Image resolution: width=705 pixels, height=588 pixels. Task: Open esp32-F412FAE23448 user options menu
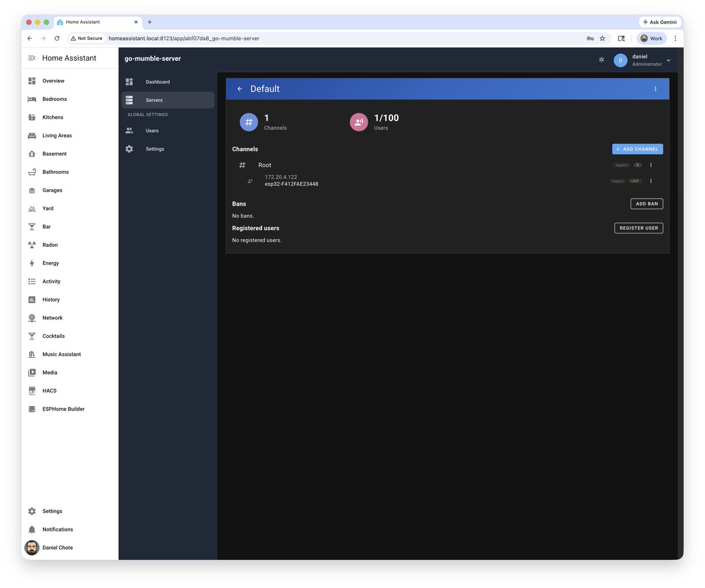tap(651, 181)
